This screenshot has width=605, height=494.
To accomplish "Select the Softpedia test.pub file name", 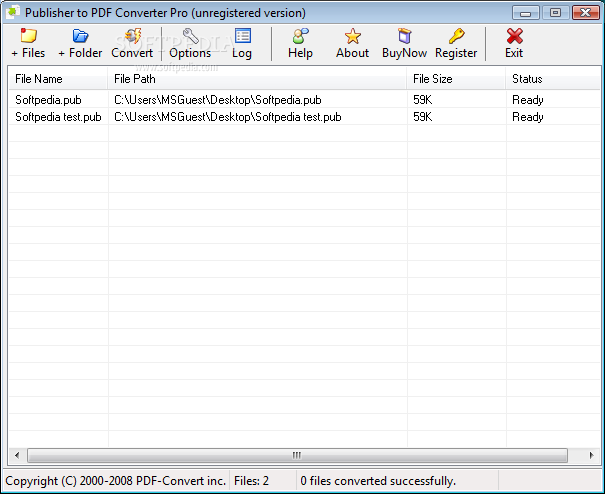I will [58, 117].
